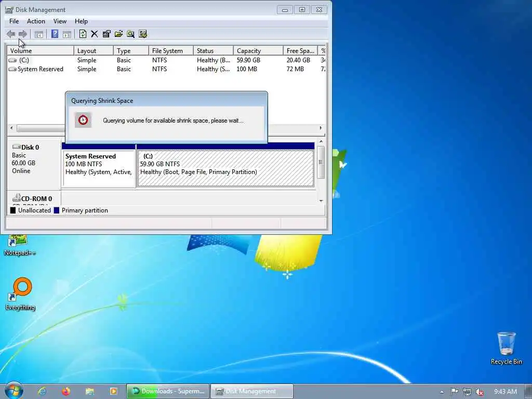Open the Properties toolbar icon
532x399 pixels.
point(107,34)
